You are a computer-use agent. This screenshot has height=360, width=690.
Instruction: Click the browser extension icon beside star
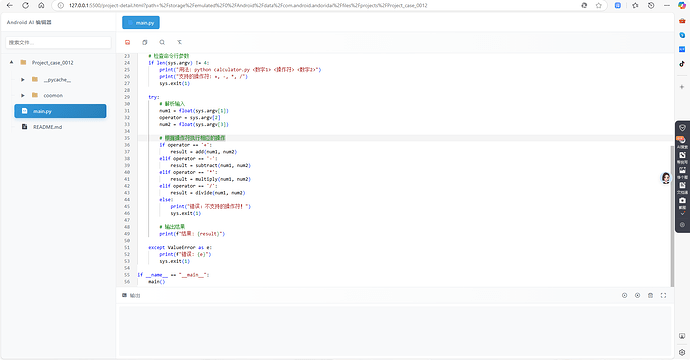coord(584,5)
